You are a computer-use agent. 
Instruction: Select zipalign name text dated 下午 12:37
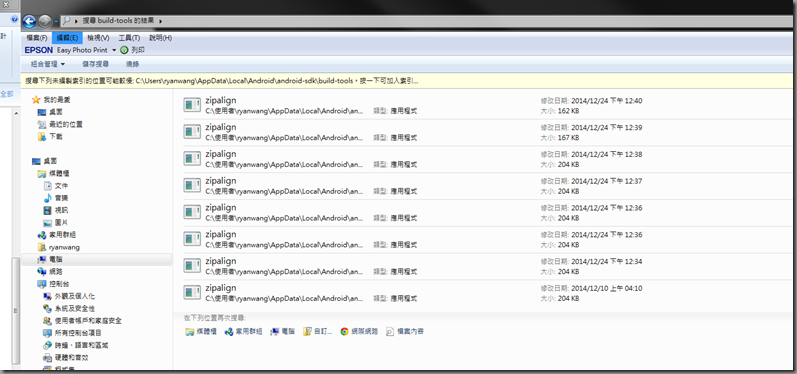pyautogui.click(x=221, y=180)
